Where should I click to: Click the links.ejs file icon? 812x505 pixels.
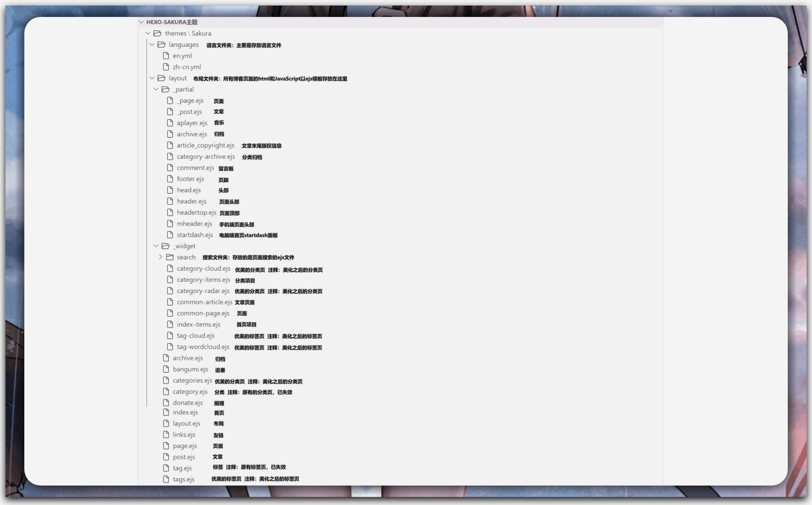coord(166,435)
